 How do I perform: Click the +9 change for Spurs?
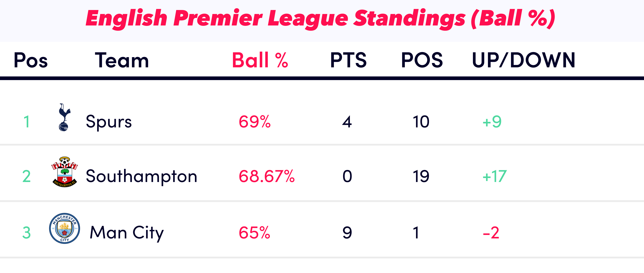tap(492, 122)
